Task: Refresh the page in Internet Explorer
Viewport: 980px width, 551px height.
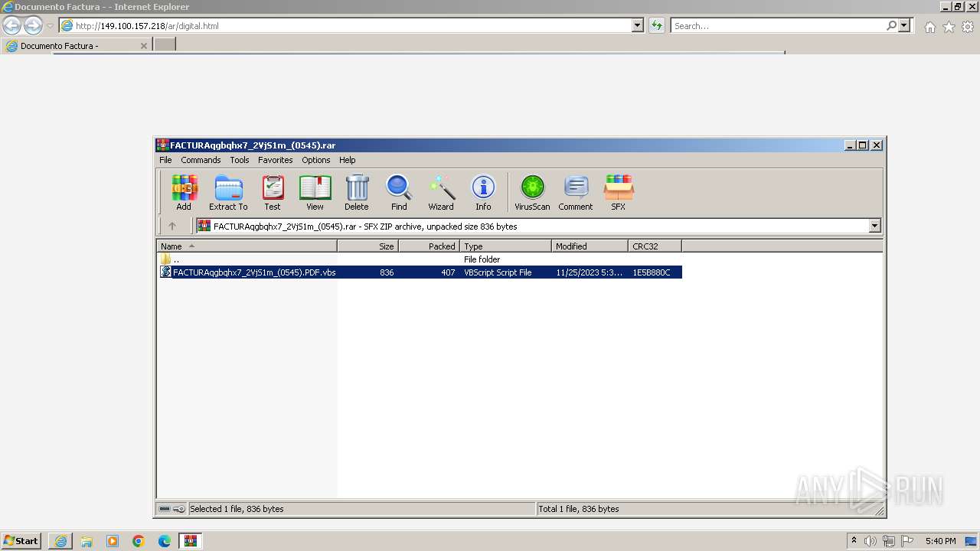Action: tap(657, 25)
